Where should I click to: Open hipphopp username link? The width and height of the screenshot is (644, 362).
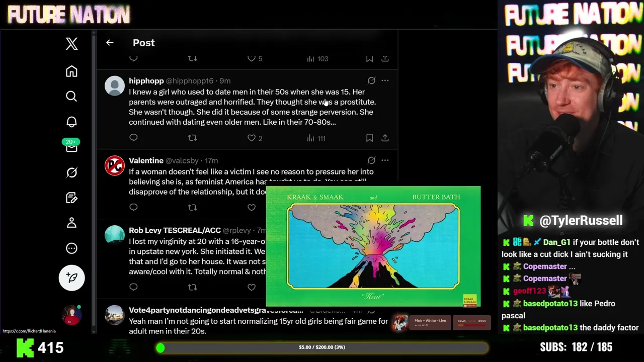(146, 80)
